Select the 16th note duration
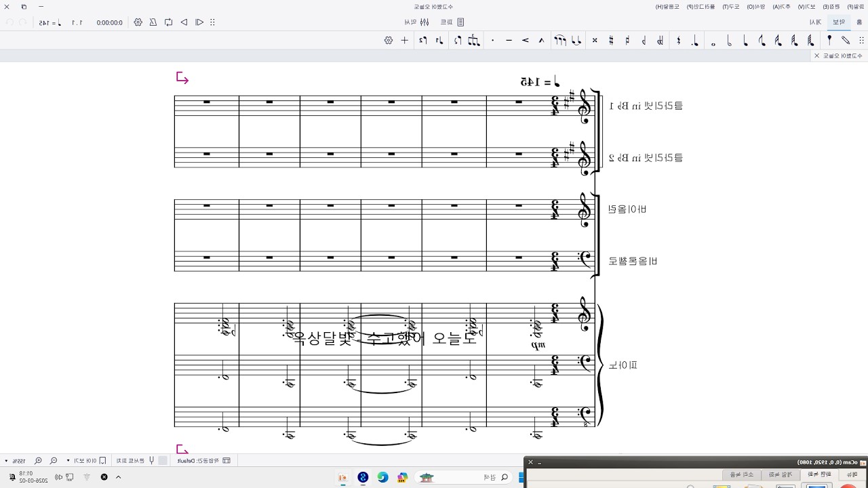Screen dimensions: 868x488 (778, 41)
